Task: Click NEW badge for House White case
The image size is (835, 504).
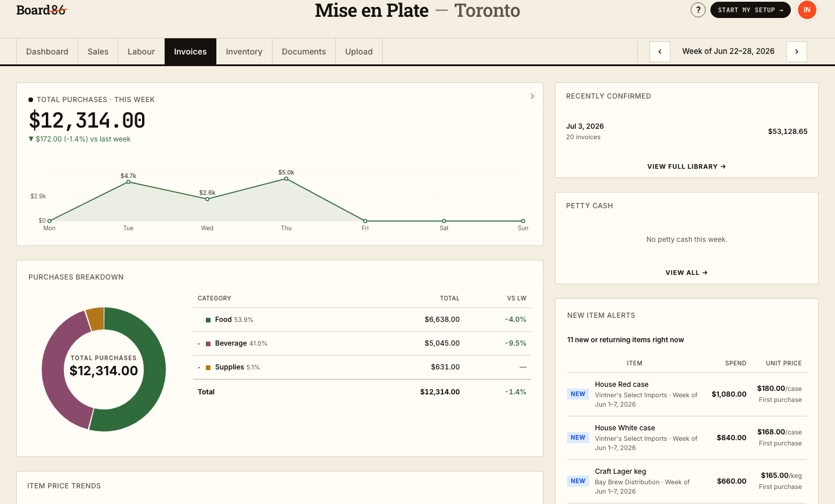Action: coord(578,438)
